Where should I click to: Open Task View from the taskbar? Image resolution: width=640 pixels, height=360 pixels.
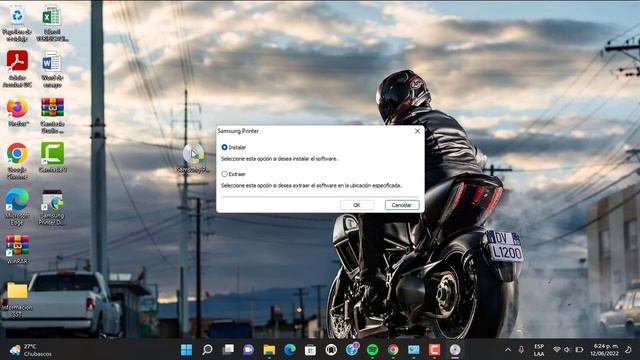pos(228,350)
